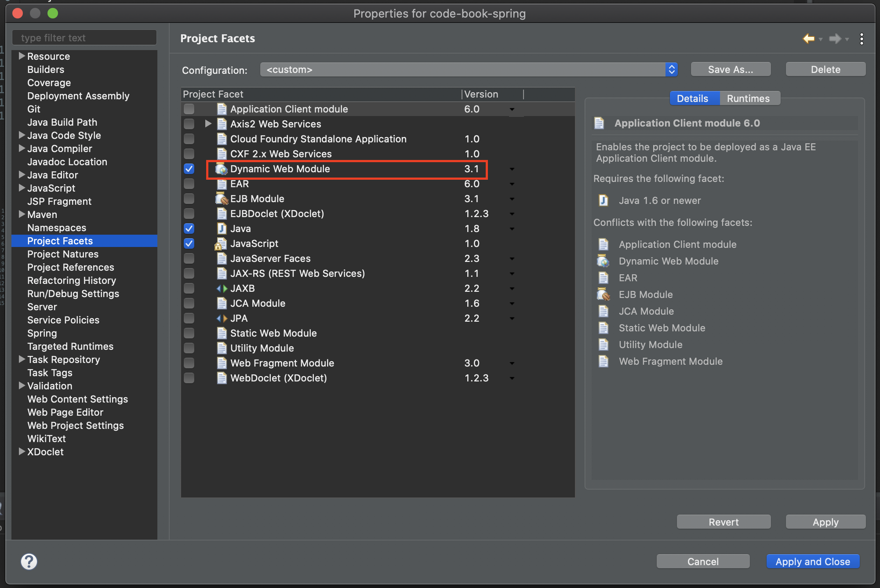Enable the JPA facet checkbox
The image size is (880, 588).
(189, 319)
